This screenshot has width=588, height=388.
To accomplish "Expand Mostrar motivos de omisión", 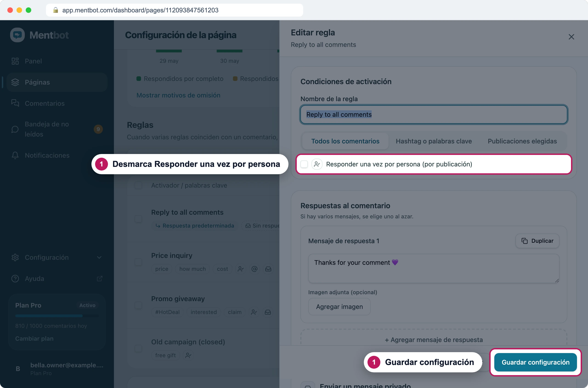I will pyautogui.click(x=178, y=95).
